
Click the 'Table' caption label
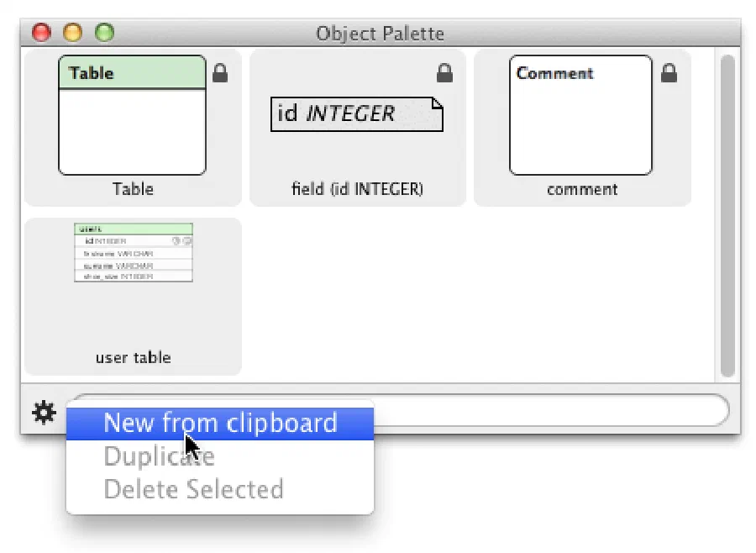[133, 189]
